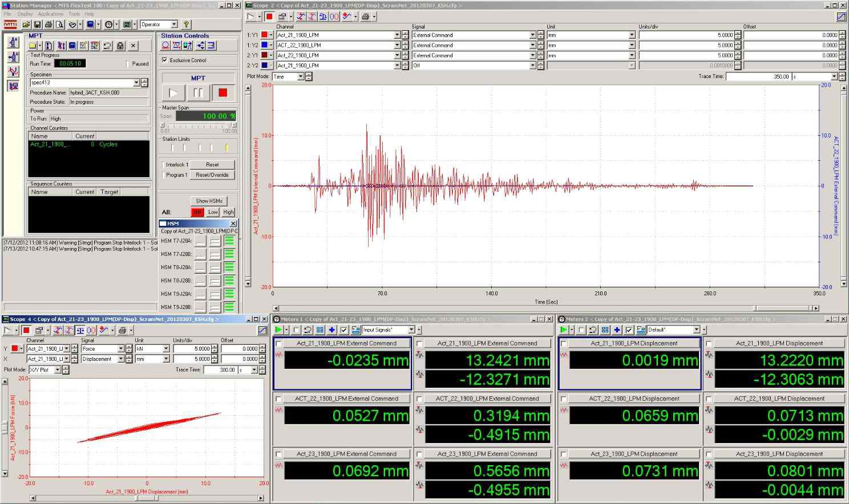Select the waveform icon in left sidebar
This screenshot has width=849, height=504.
(13, 72)
